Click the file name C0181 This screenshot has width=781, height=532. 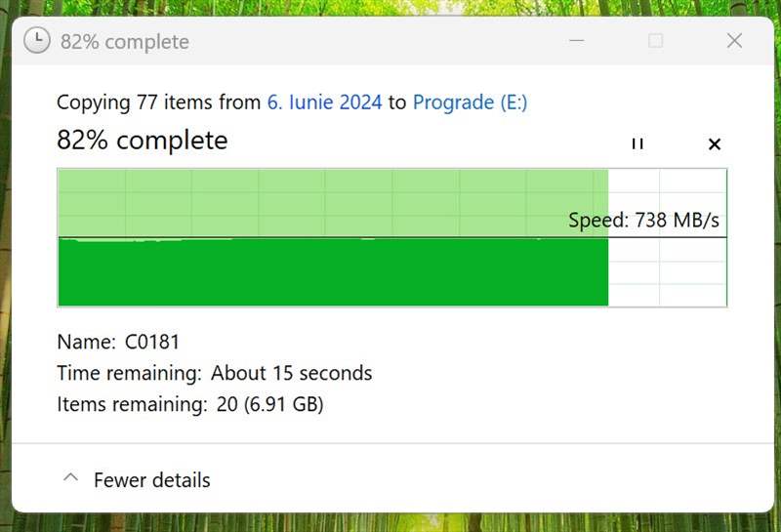tap(152, 342)
